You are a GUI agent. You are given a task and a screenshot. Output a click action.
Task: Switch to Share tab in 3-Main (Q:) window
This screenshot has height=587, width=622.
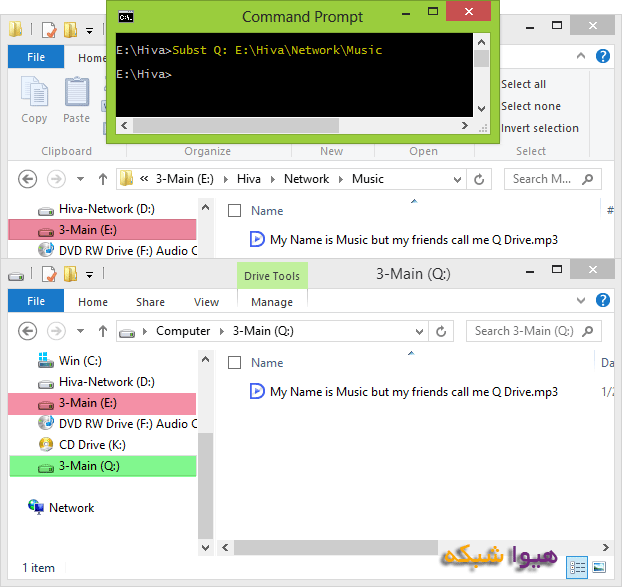pyautogui.click(x=150, y=302)
